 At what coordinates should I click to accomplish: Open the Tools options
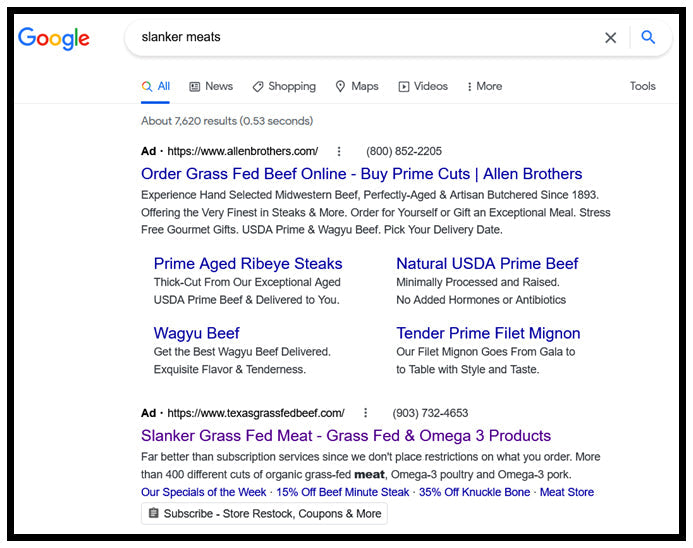(x=642, y=86)
